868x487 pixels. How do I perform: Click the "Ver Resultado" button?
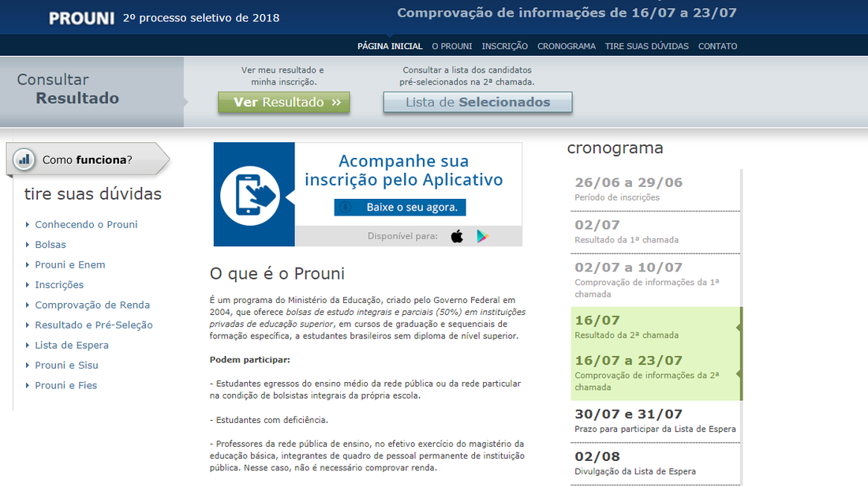pyautogui.click(x=283, y=102)
